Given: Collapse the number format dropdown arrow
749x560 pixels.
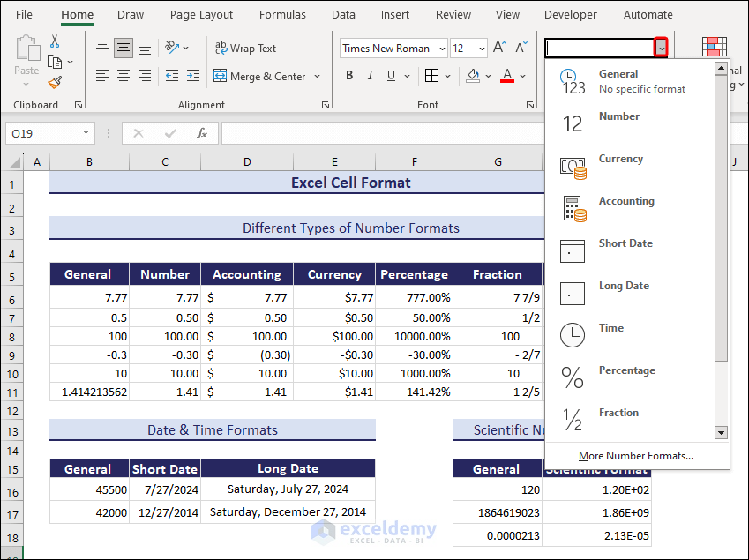Looking at the screenshot, I should click(x=661, y=49).
